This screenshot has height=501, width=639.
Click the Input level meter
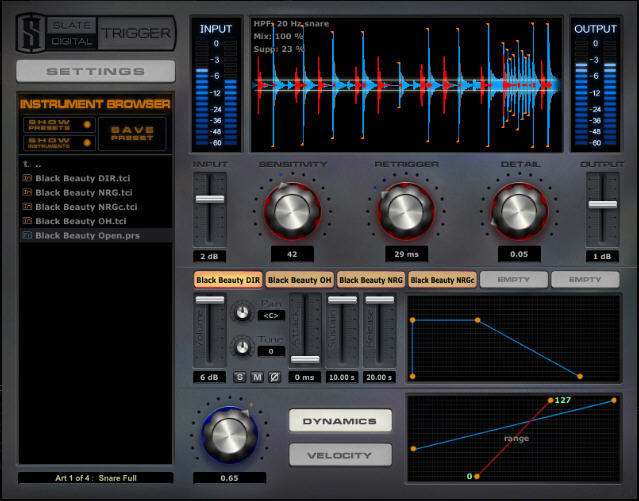click(216, 85)
